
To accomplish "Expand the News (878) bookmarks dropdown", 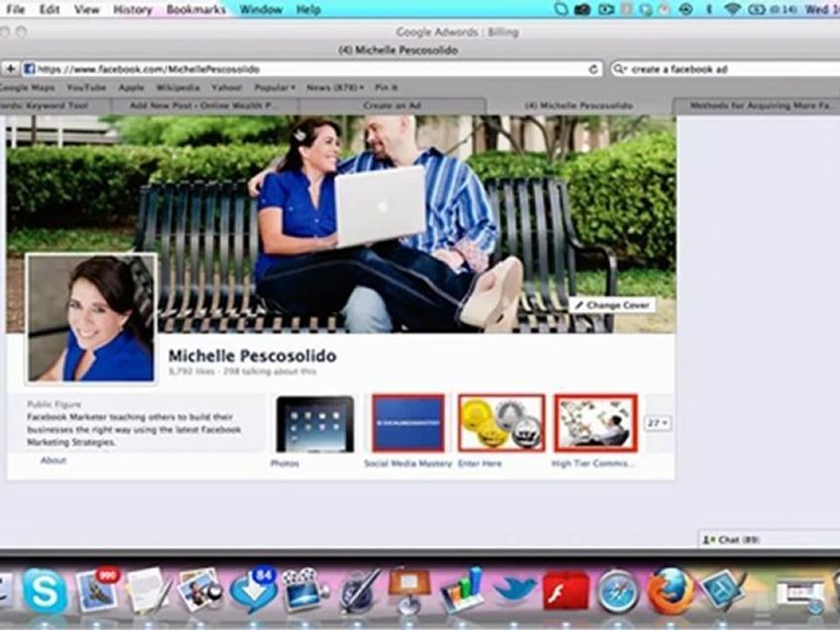I will click(335, 87).
